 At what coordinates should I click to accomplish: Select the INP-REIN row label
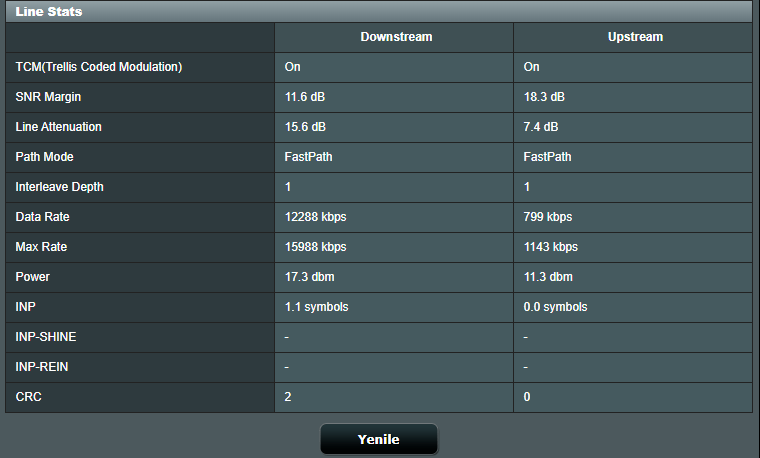tap(42, 367)
